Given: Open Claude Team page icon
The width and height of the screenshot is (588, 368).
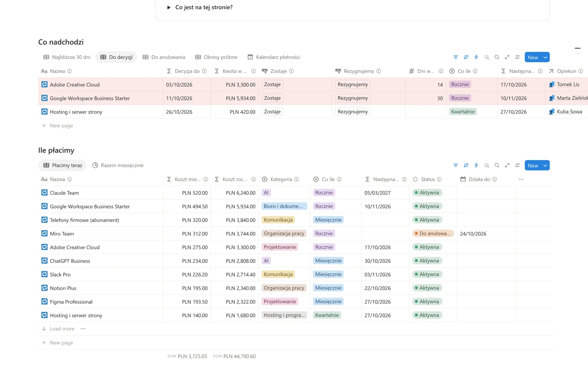Looking at the screenshot, I should click(44, 192).
